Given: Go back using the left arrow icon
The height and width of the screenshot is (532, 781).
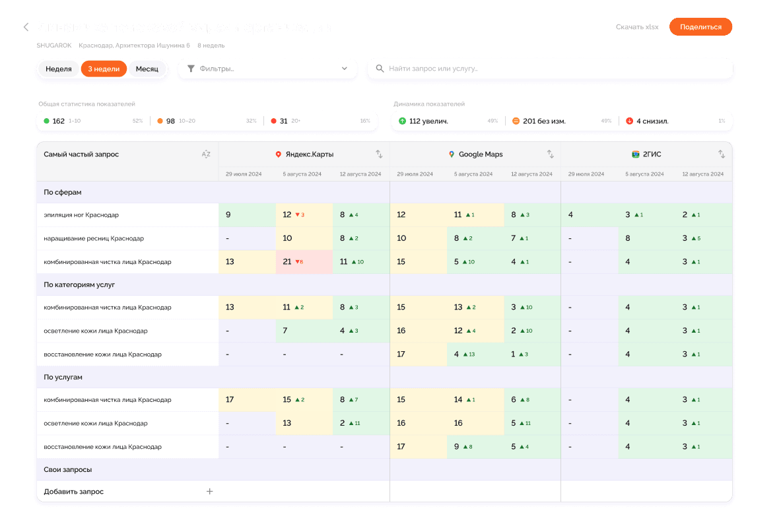Looking at the screenshot, I should 26,27.
